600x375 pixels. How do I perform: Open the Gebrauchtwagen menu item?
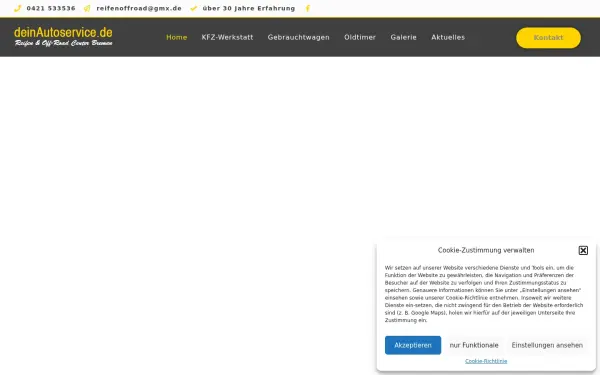pos(298,38)
